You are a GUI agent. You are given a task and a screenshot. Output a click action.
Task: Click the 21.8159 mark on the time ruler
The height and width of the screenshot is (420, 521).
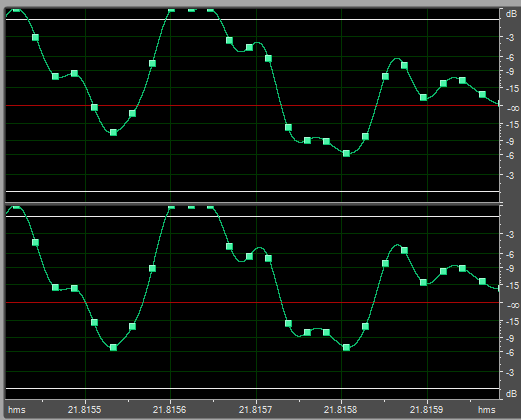coord(426,409)
